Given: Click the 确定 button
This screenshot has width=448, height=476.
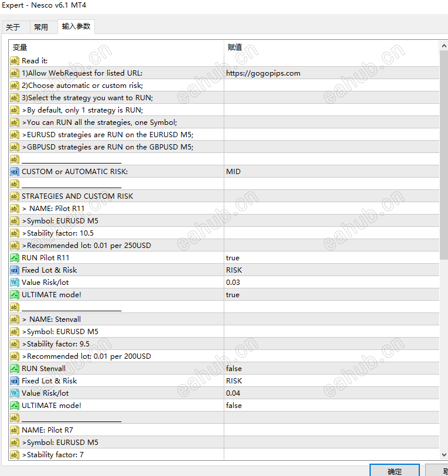Looking at the screenshot, I should pos(394,471).
